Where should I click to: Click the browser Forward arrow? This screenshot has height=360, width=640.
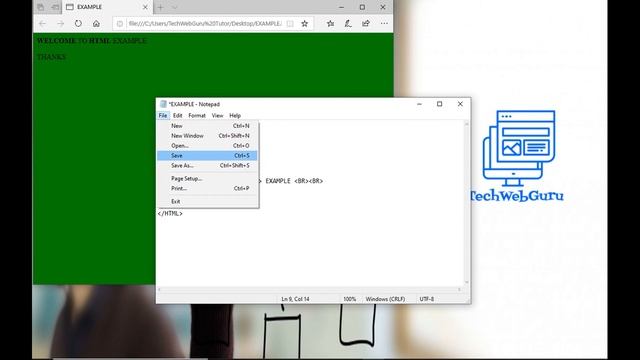[60, 24]
